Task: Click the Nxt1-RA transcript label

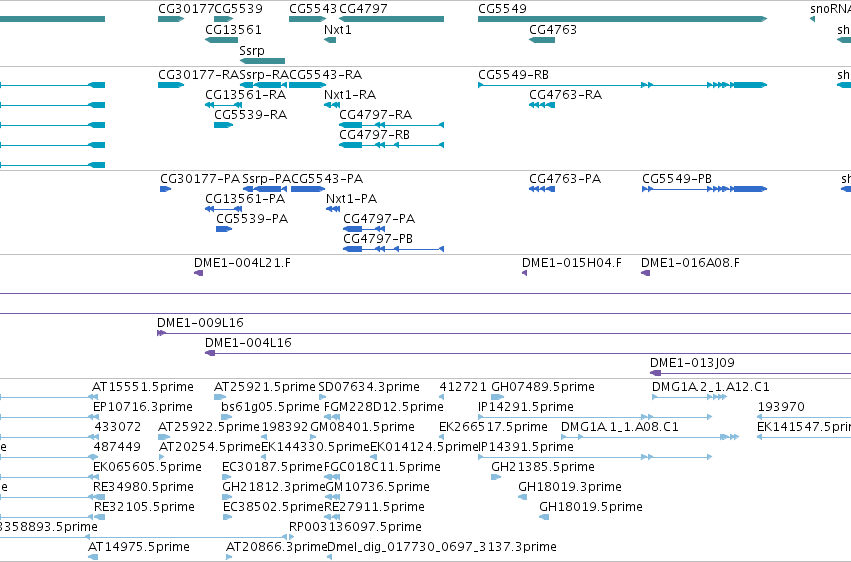Action: (x=350, y=94)
